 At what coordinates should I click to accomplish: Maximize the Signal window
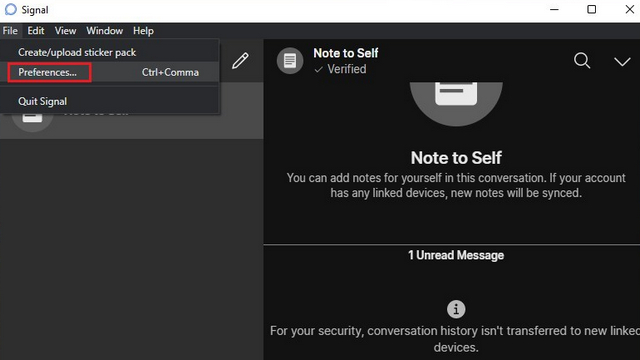tap(591, 9)
